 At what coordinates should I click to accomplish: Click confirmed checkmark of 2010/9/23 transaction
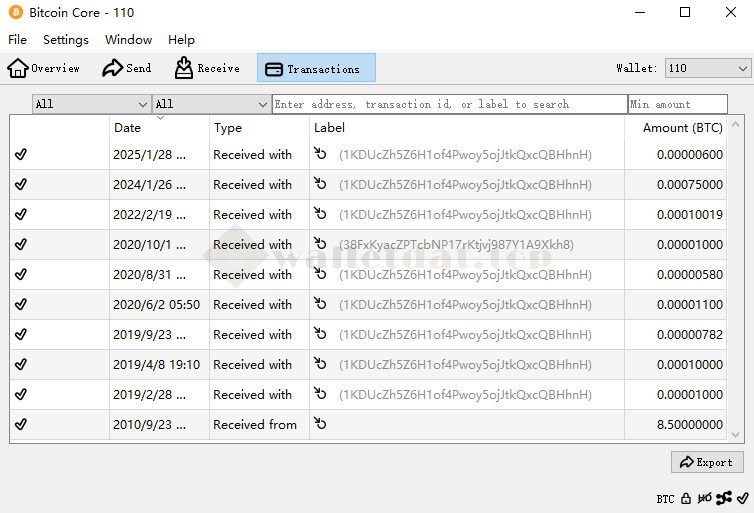[21, 424]
